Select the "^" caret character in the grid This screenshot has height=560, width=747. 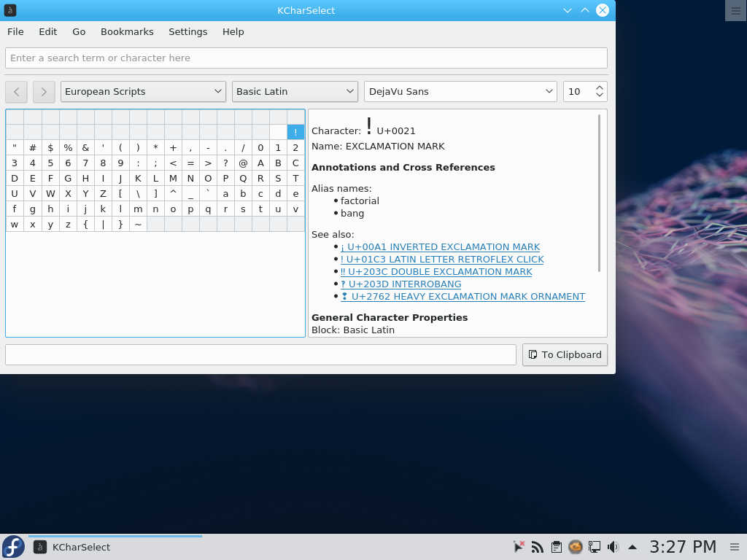click(173, 193)
